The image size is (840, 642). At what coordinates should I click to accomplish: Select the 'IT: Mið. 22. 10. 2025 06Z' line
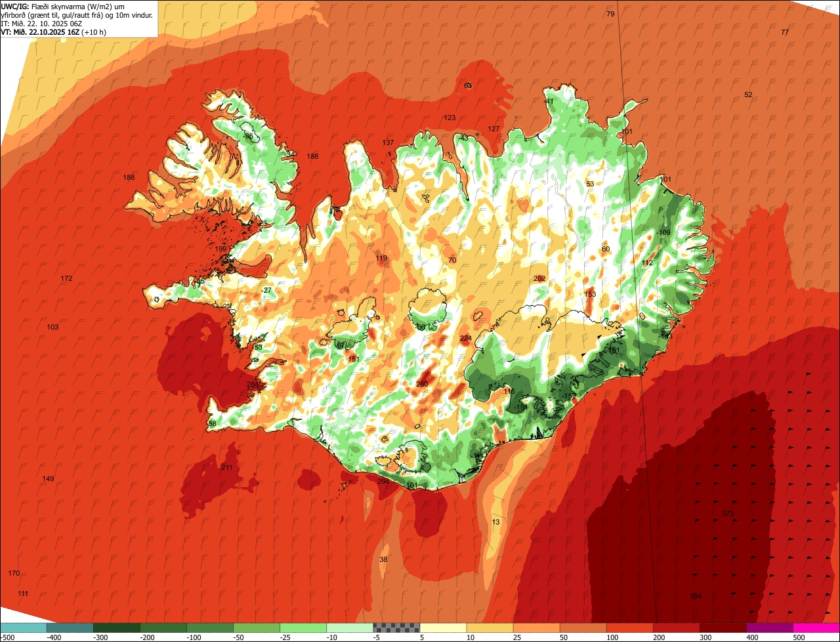pos(41,23)
